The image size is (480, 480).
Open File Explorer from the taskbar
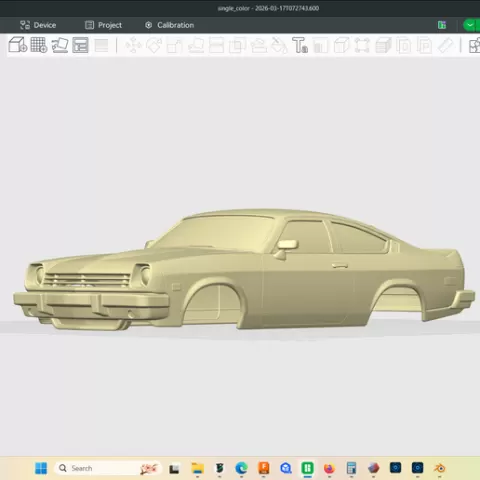point(197,468)
